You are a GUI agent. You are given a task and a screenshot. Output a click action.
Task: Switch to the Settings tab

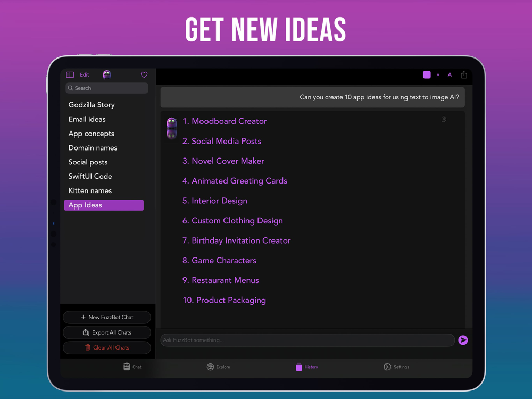pyautogui.click(x=396, y=367)
